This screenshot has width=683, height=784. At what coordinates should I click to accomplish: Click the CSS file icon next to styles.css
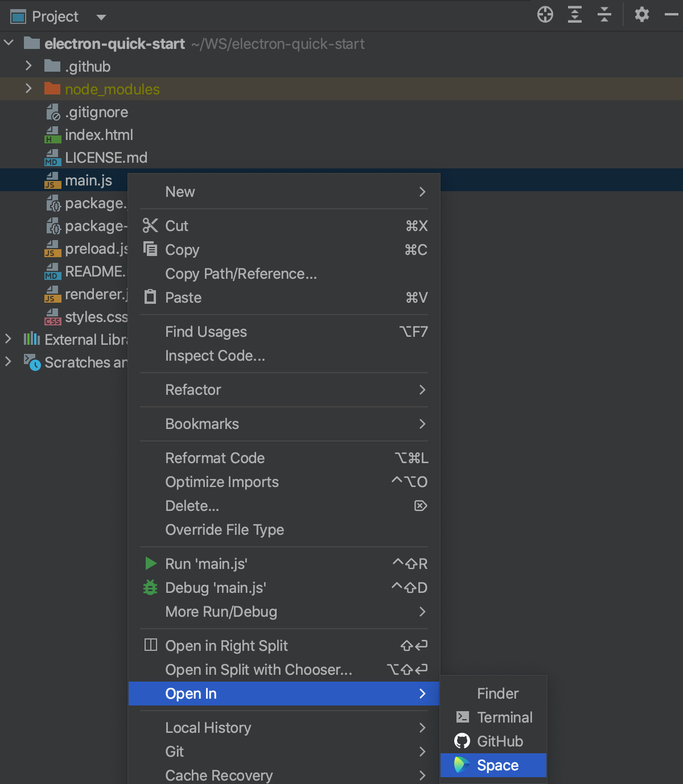(52, 317)
